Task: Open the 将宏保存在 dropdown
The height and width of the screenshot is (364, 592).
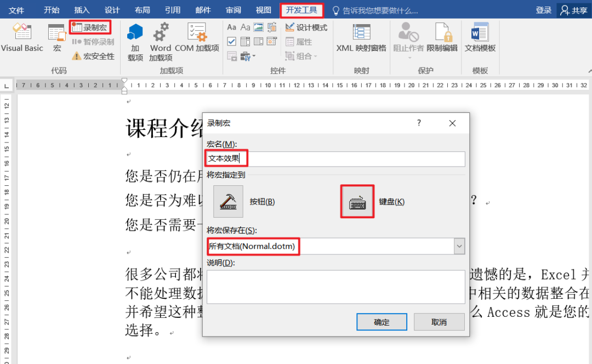Action: [x=459, y=246]
